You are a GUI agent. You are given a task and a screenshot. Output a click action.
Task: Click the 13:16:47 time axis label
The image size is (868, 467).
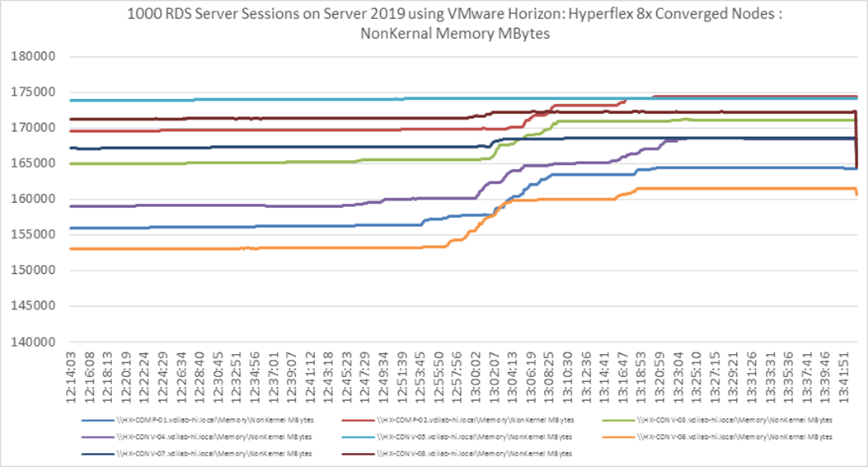click(x=623, y=377)
